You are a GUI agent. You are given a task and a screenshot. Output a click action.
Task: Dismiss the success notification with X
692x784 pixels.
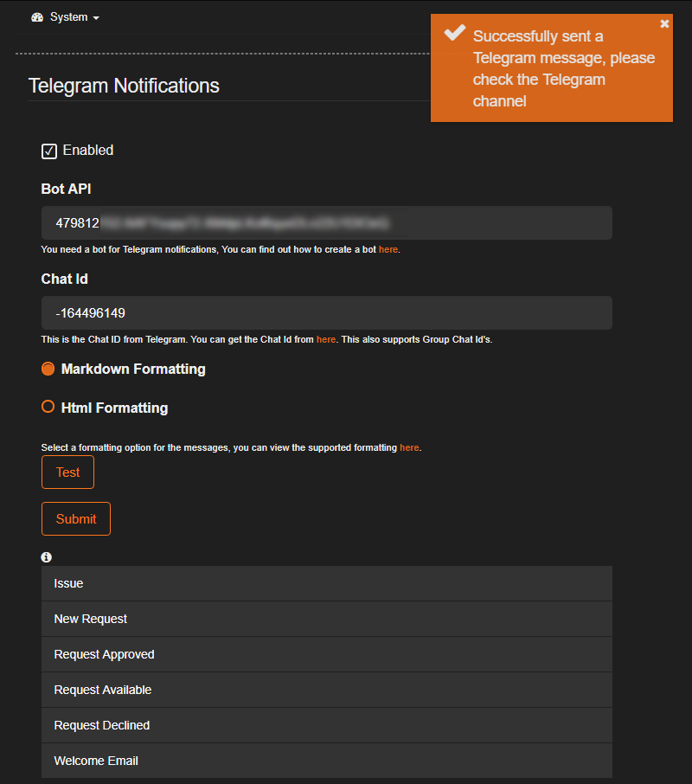tap(664, 23)
